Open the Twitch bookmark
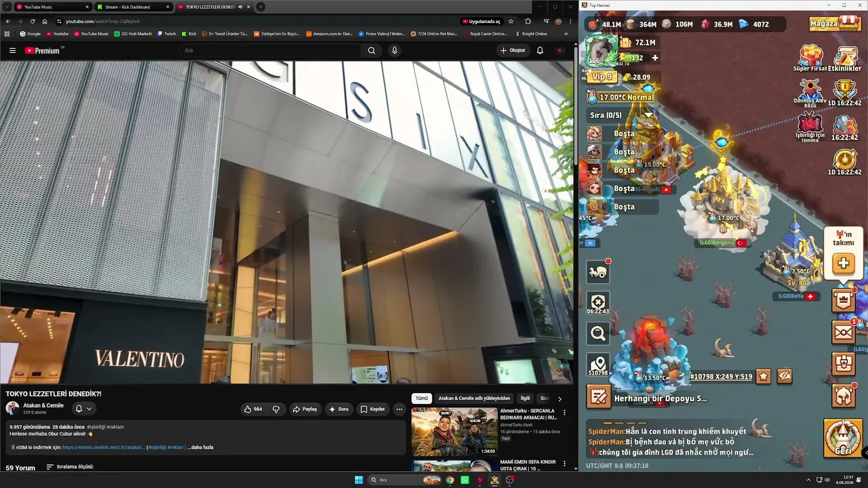The height and width of the screenshot is (488, 868). 166,33
